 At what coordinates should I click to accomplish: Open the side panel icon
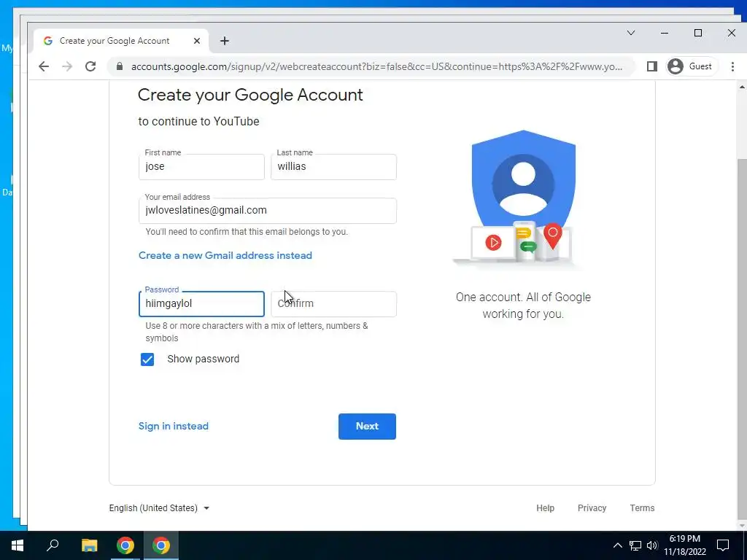tap(651, 66)
